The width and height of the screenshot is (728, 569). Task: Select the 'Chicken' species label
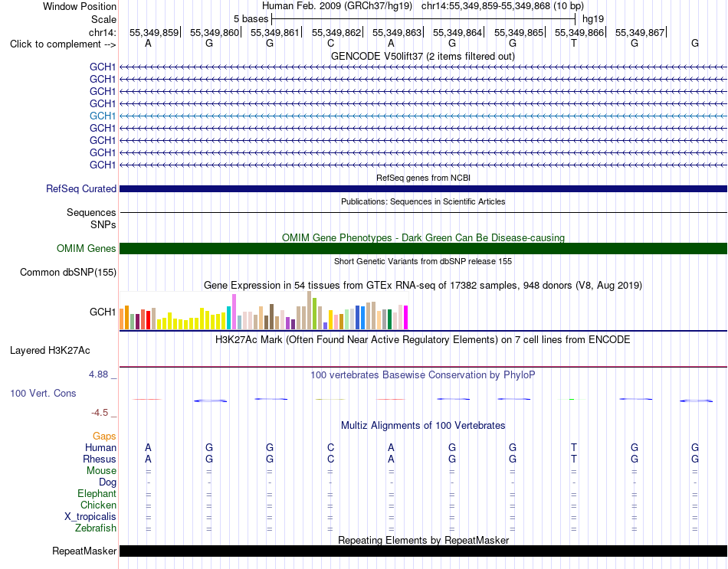(98, 505)
